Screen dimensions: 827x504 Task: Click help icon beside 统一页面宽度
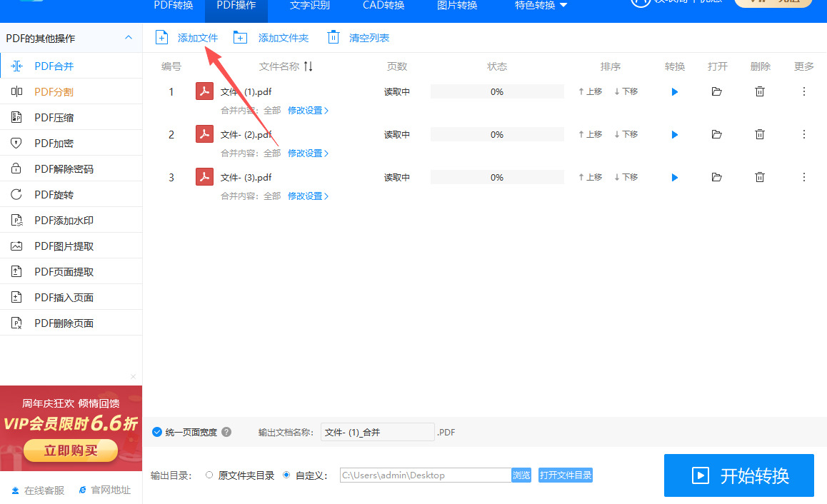226,432
